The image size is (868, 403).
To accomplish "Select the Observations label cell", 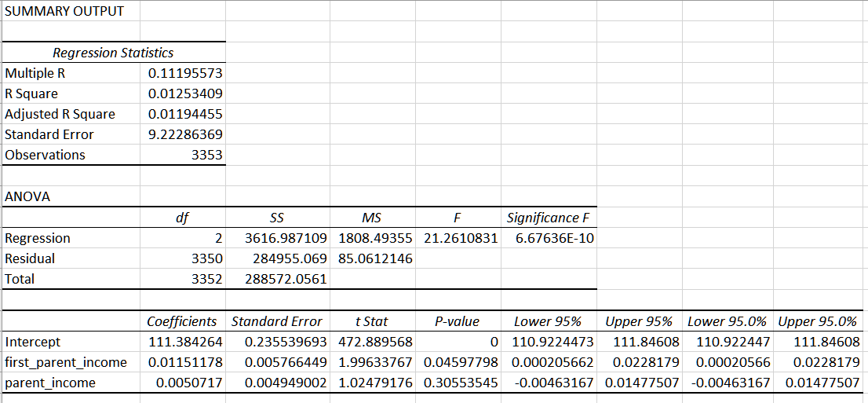I will [71, 155].
